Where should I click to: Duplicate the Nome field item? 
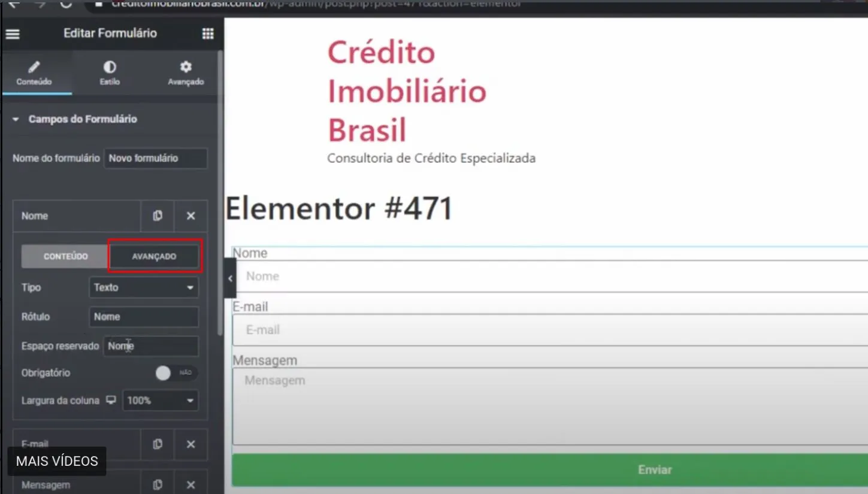tap(158, 216)
